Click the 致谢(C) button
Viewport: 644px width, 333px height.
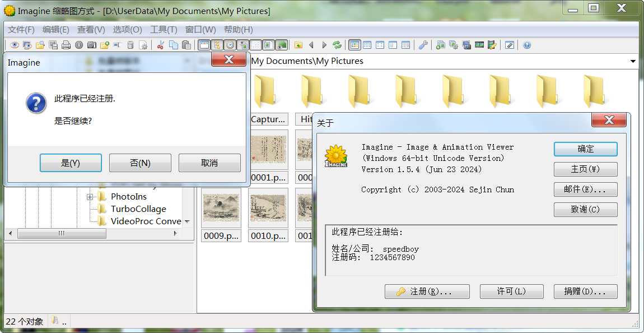(x=586, y=210)
